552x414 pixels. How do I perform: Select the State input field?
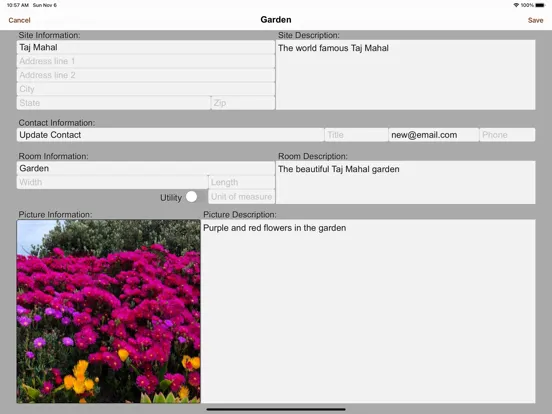click(113, 103)
